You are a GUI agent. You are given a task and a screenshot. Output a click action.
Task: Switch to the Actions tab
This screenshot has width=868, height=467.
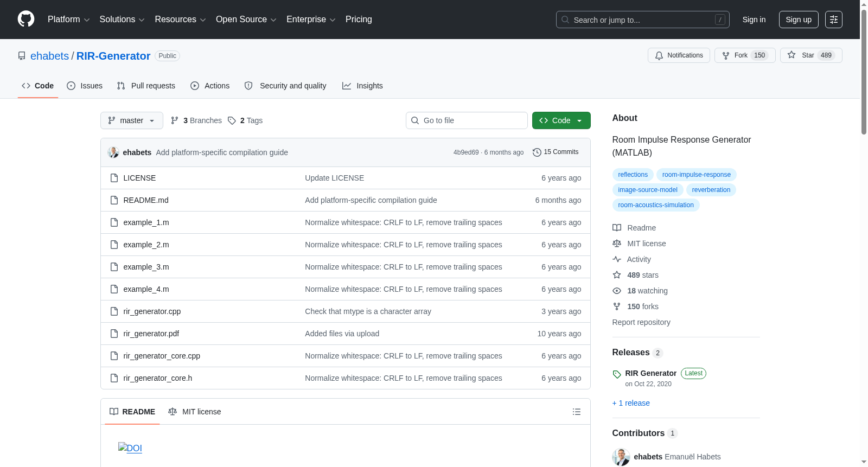(210, 86)
